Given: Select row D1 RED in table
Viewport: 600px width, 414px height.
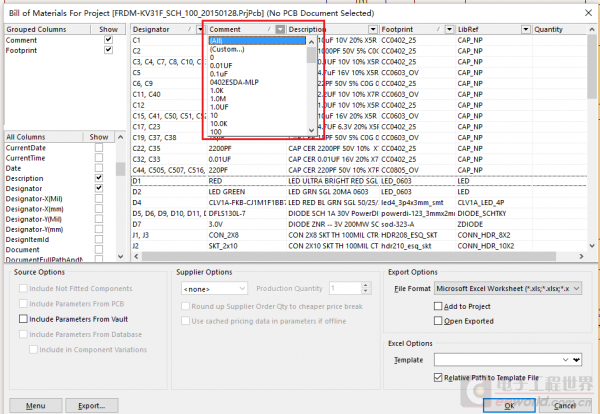Looking at the screenshot, I should click(359, 181).
